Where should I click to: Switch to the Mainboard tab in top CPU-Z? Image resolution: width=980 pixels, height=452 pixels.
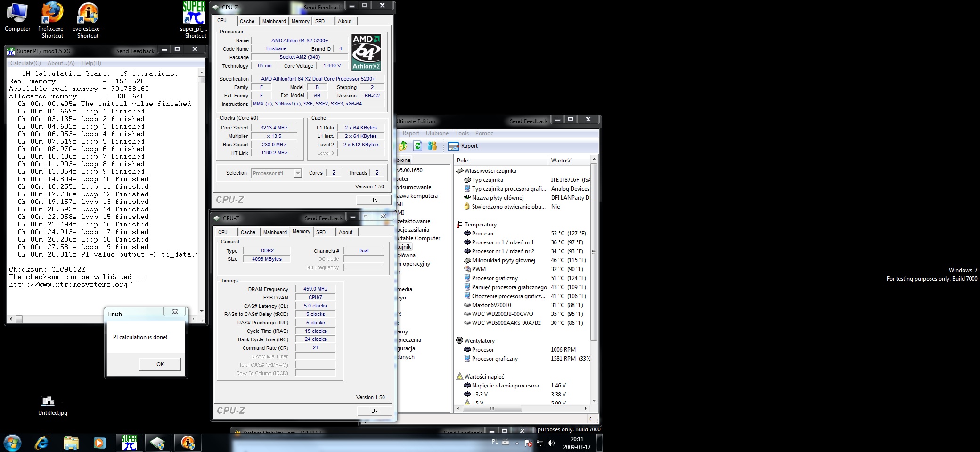274,21
